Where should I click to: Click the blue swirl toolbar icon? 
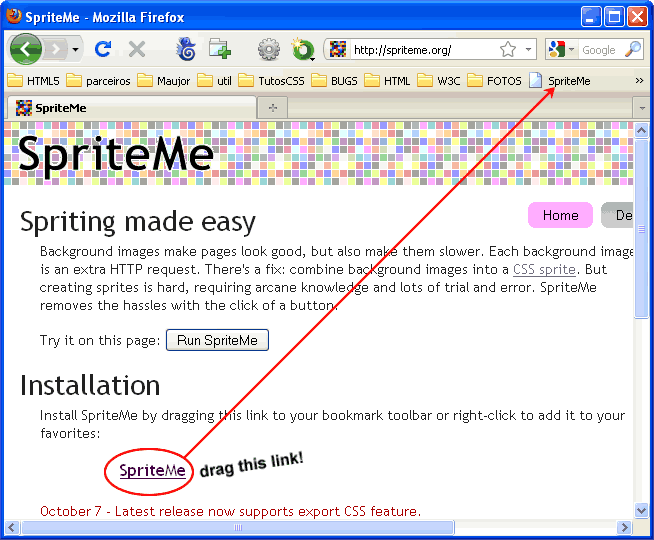(186, 49)
